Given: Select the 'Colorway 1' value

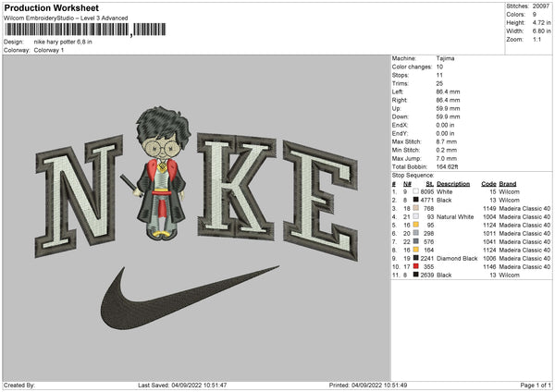Looking at the screenshot, I should coord(49,50).
